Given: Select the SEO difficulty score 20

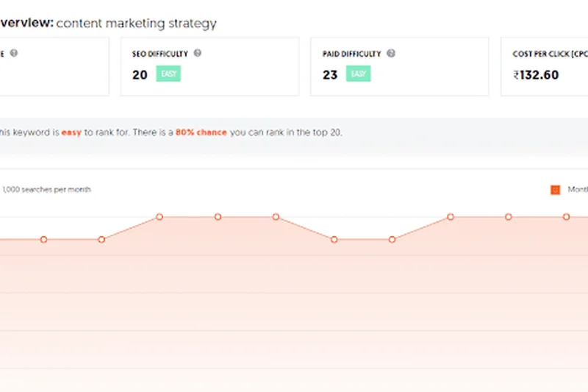Looking at the screenshot, I should [140, 74].
